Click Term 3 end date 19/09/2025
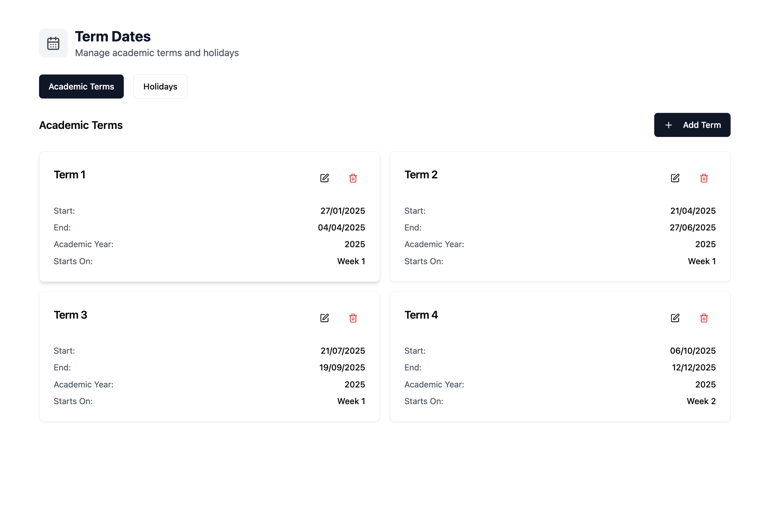The image size is (768, 507). click(x=342, y=368)
